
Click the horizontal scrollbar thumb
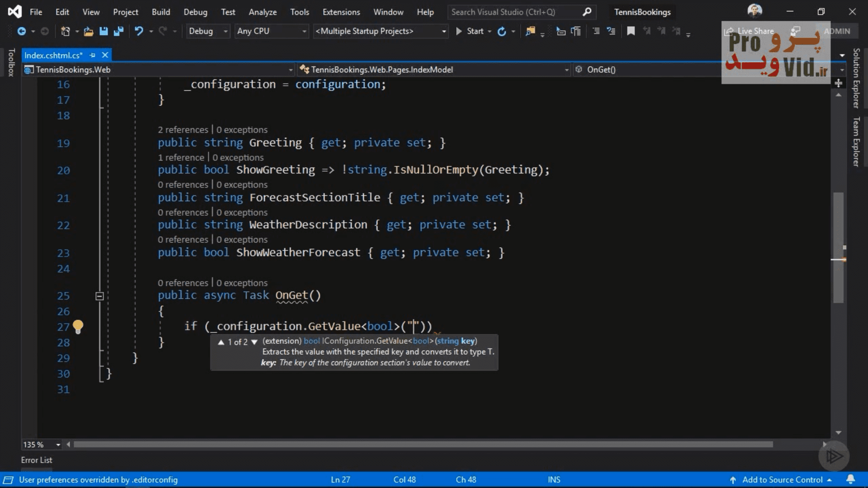423,445
